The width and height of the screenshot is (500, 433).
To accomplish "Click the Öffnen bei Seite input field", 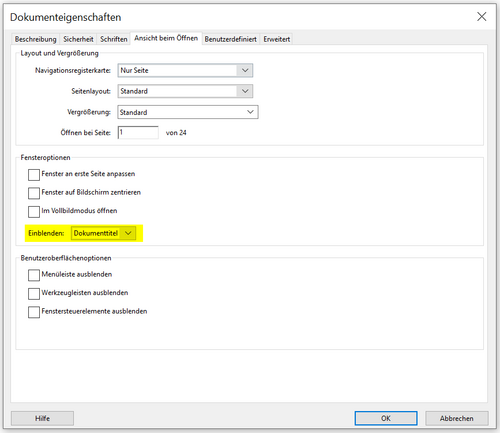I will click(x=138, y=133).
